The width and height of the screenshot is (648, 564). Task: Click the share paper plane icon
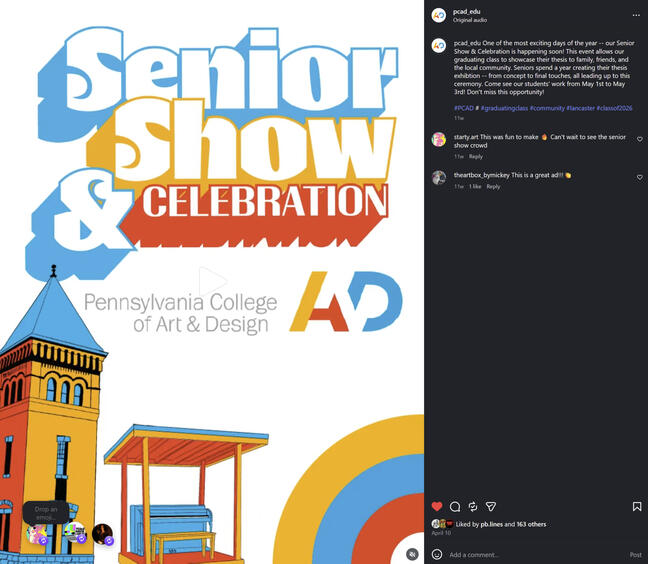tap(491, 506)
